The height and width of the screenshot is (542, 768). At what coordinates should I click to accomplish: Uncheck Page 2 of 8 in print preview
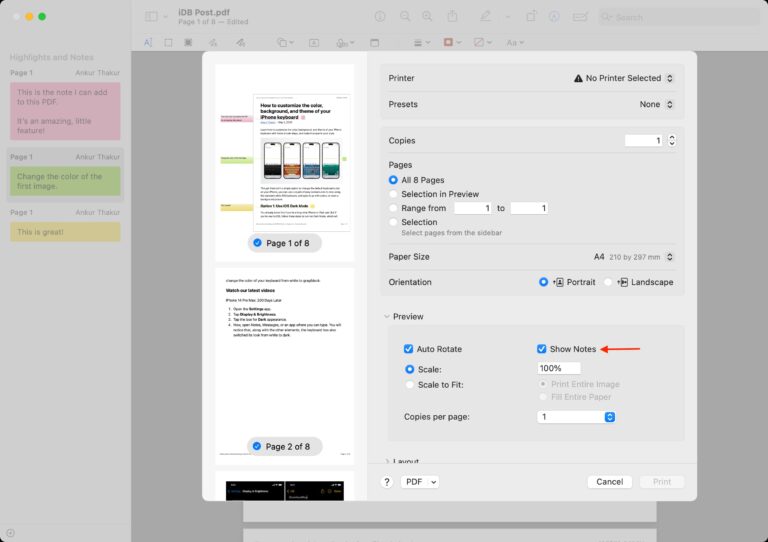[257, 446]
